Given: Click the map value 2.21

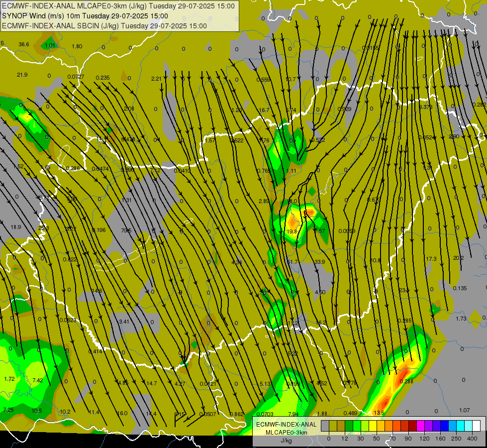Looking at the screenshot, I should [x=157, y=79].
